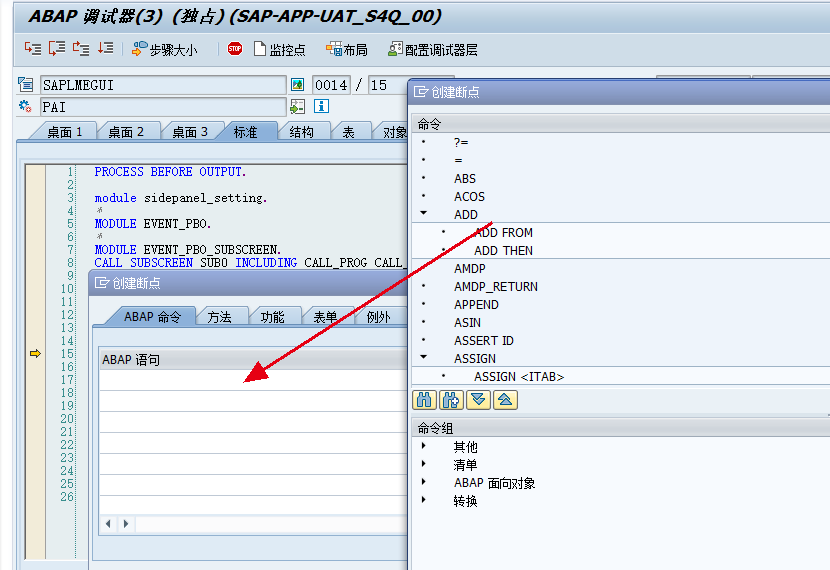Select the AMDP command
Viewport: 830px width, 570px height.
(470, 268)
